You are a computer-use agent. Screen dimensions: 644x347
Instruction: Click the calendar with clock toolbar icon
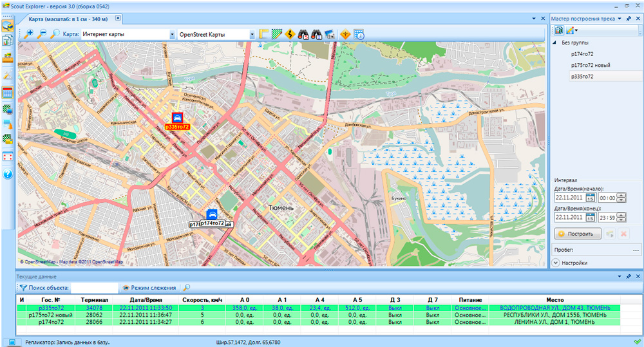tap(359, 35)
